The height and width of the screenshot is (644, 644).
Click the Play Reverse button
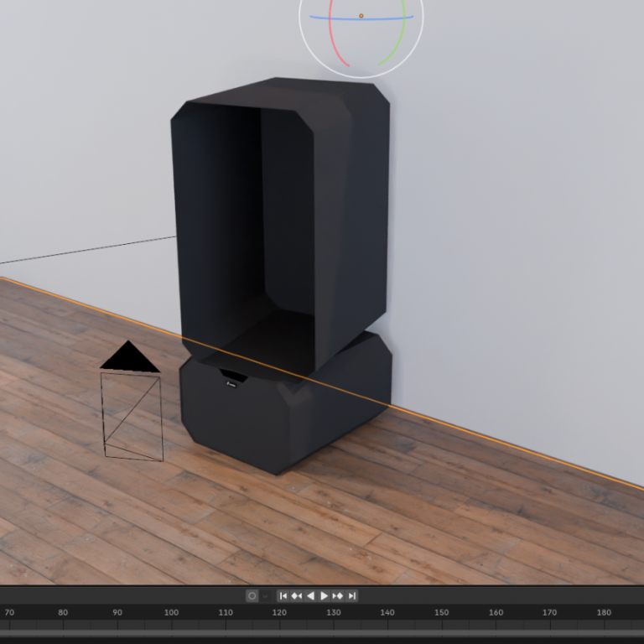[x=310, y=595]
